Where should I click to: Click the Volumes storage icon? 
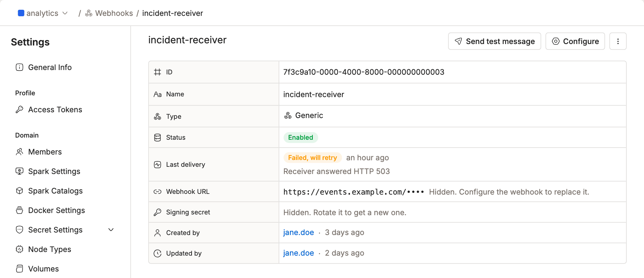point(19,269)
